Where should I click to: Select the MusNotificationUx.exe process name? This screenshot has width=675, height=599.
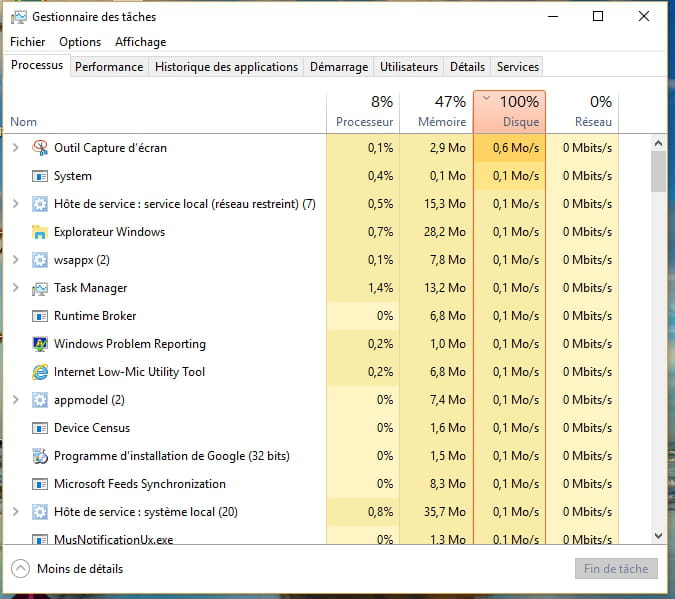(x=113, y=539)
